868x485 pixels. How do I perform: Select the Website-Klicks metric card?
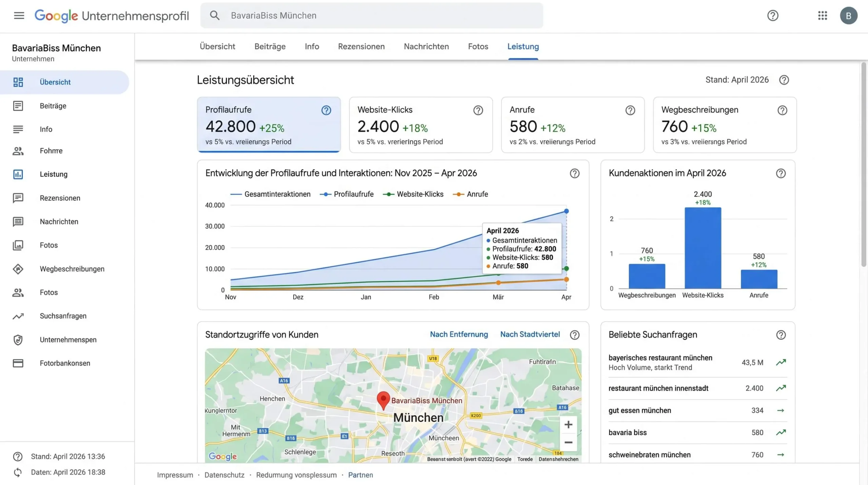(x=421, y=125)
